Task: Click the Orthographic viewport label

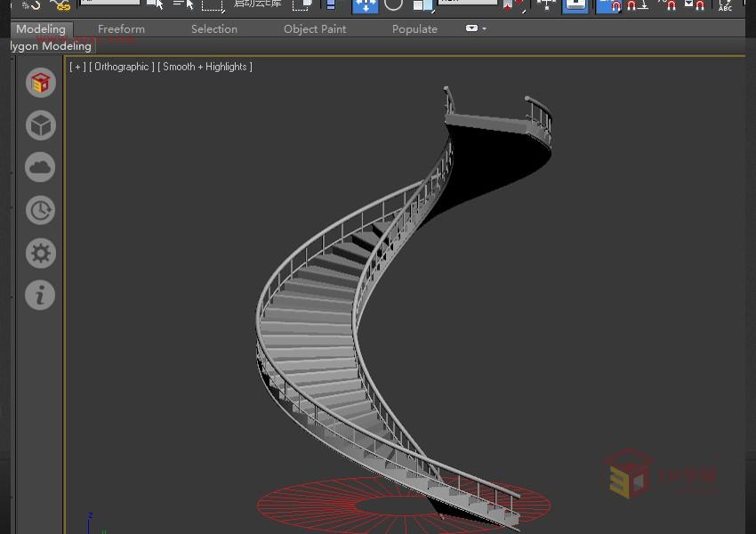Action: [122, 67]
